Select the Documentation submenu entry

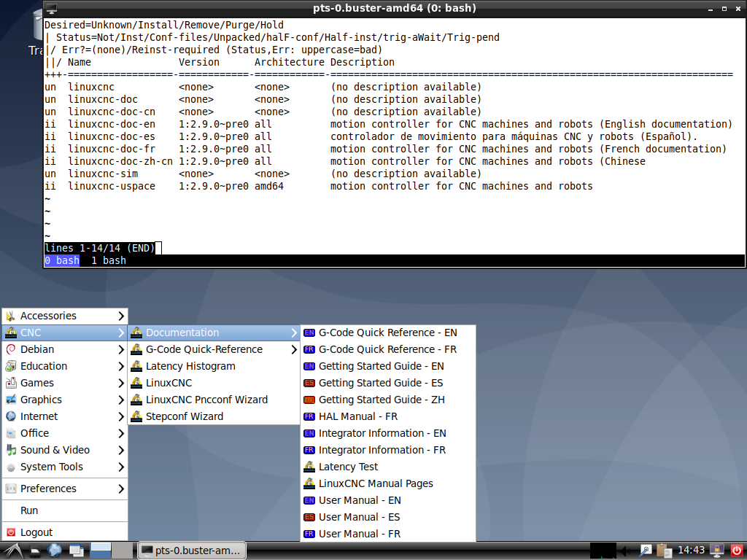[x=214, y=332]
